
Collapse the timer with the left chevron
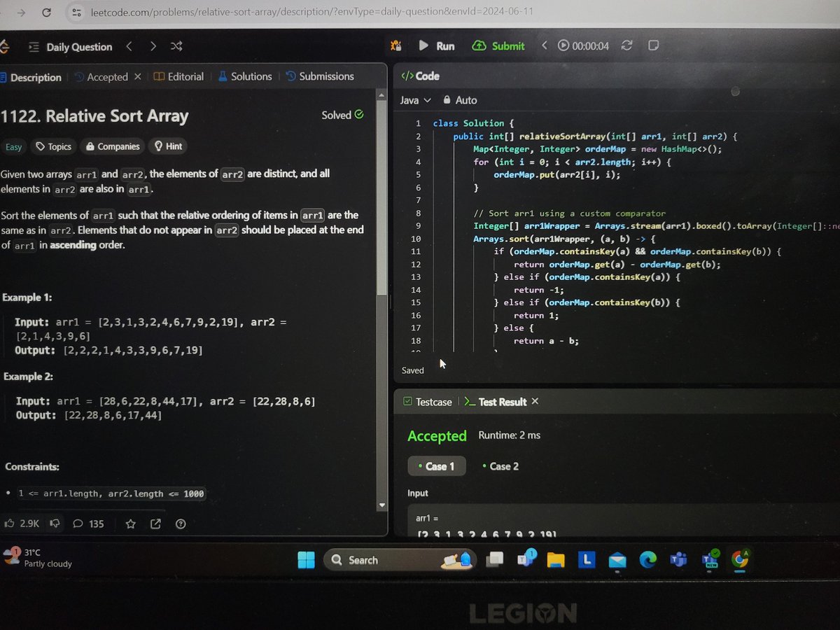[544, 45]
